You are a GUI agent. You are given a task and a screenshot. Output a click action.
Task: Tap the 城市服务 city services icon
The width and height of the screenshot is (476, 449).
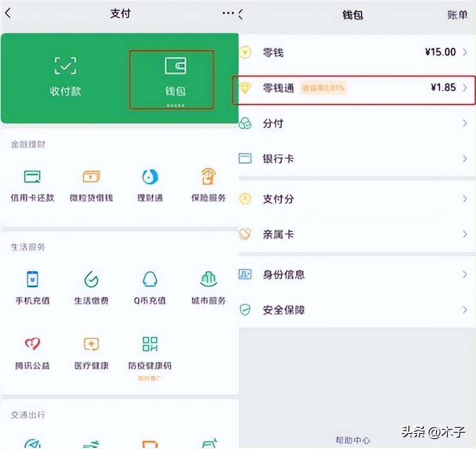(208, 280)
